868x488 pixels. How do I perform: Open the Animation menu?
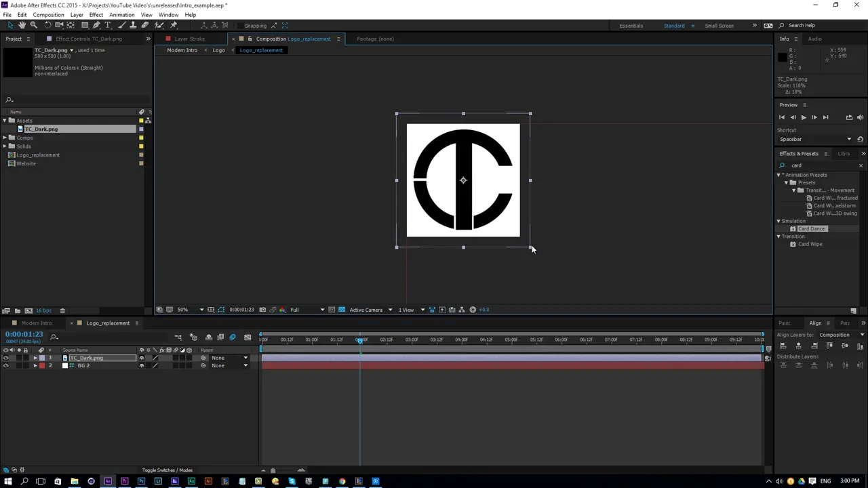[121, 15]
